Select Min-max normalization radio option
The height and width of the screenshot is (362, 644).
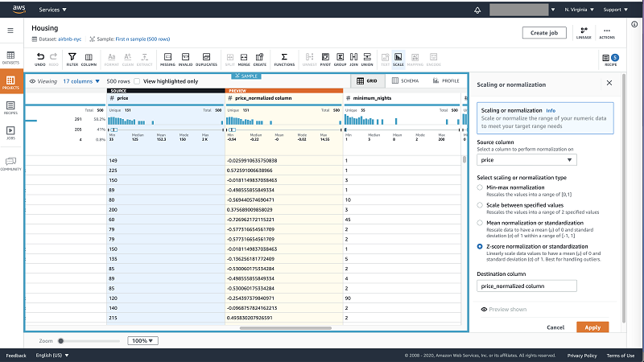click(481, 187)
